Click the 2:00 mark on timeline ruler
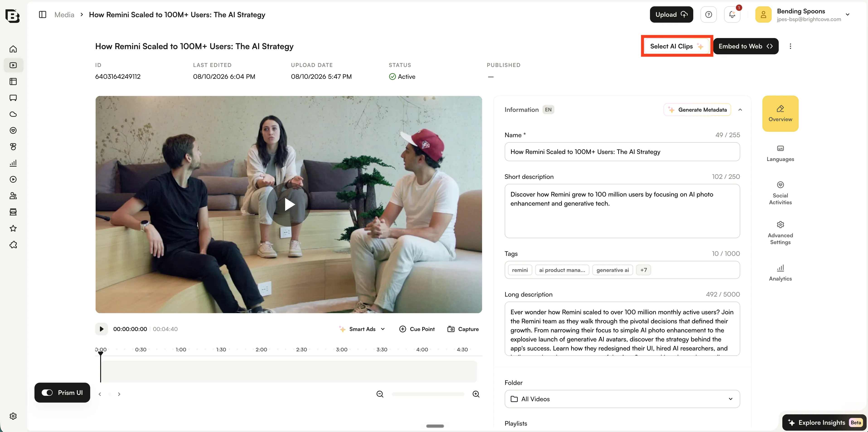868x432 pixels. [261, 350]
